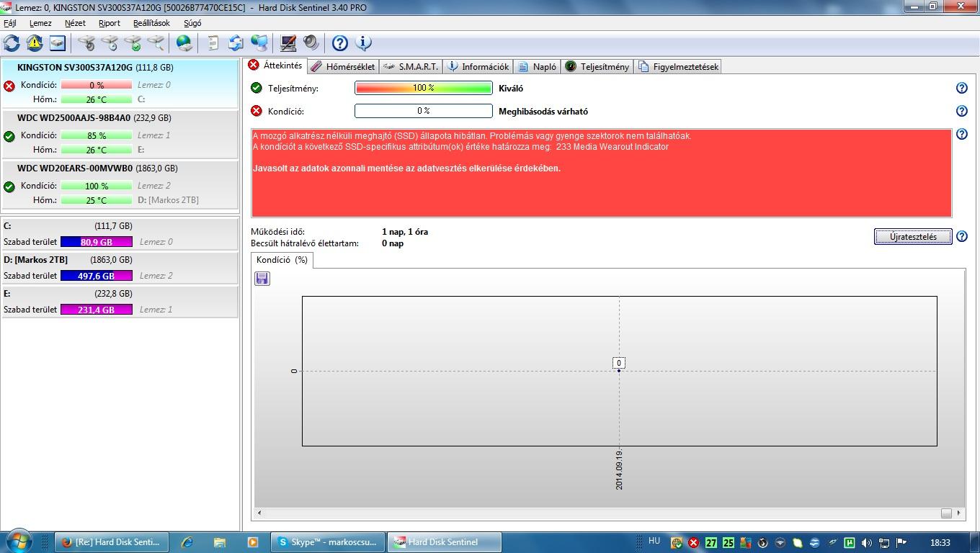Click the volume speaker tray icon

867,543
